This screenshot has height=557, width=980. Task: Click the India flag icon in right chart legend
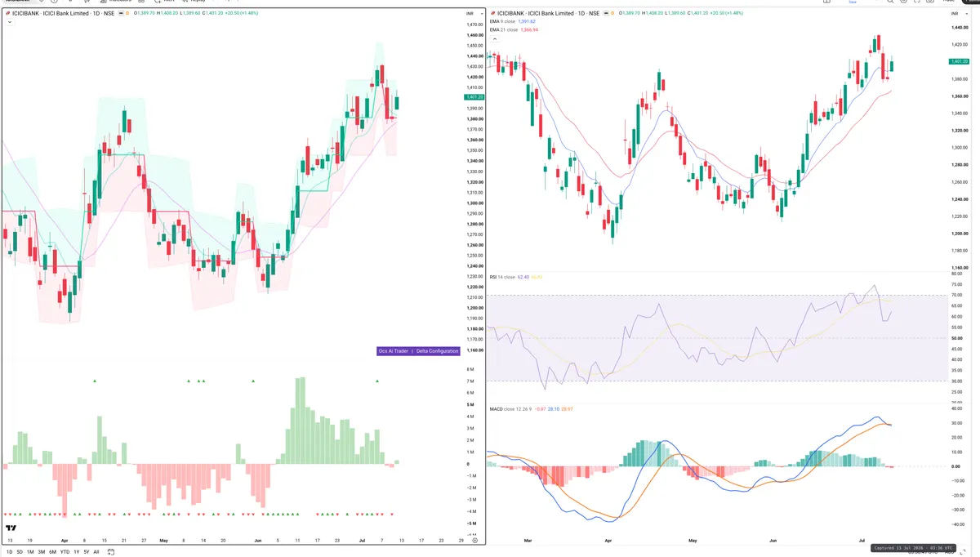click(605, 13)
